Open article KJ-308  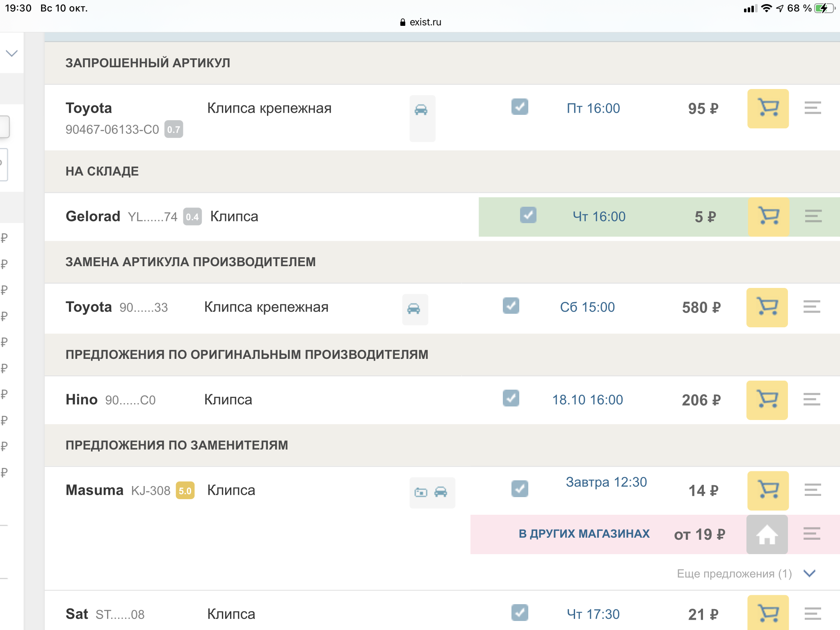151,491
